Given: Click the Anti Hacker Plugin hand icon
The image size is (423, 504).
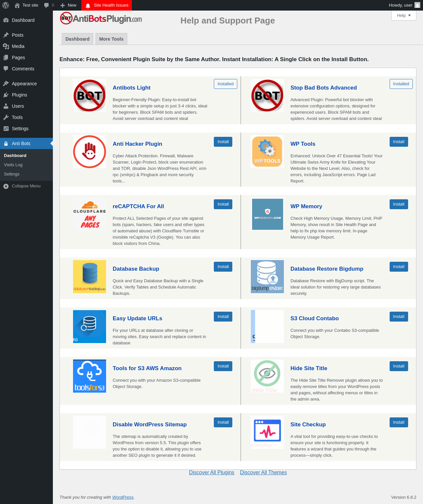Looking at the screenshot, I should 90,152.
